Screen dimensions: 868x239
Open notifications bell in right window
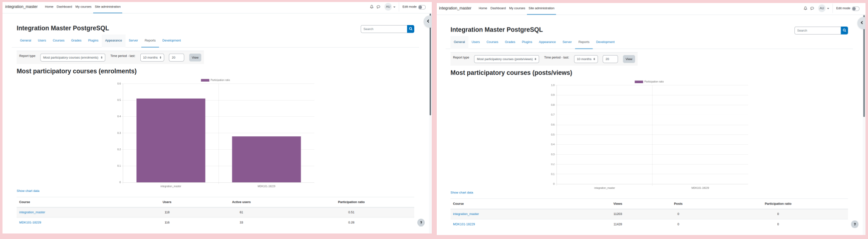(805, 9)
